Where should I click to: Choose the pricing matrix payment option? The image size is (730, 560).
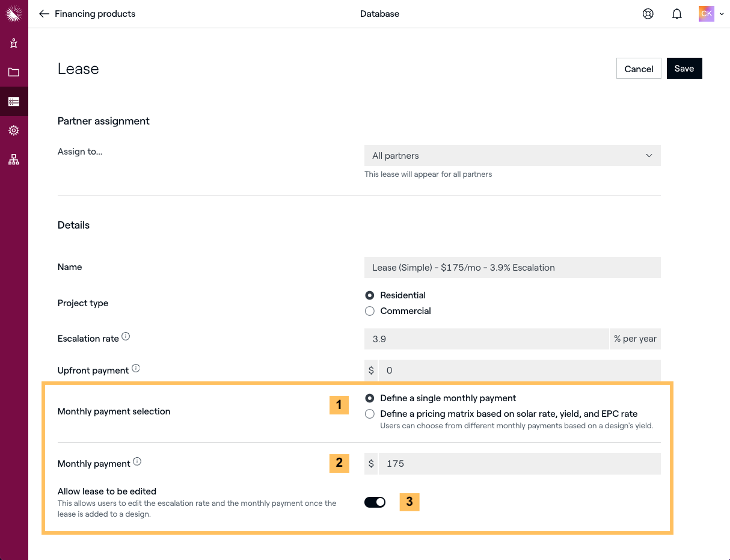pos(370,414)
